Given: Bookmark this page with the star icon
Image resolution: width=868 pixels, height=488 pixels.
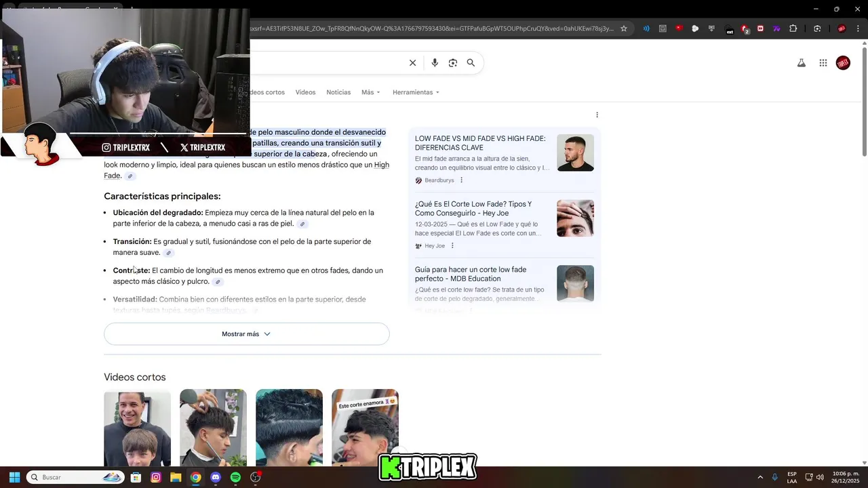Looking at the screenshot, I should (624, 28).
